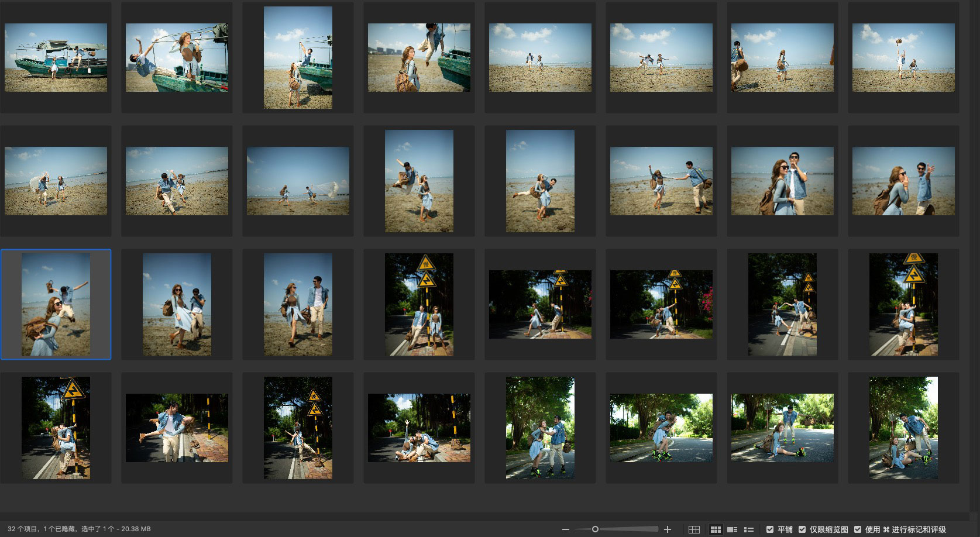Select first road sign portrait in third row
This screenshot has width=980, height=537.
point(419,304)
